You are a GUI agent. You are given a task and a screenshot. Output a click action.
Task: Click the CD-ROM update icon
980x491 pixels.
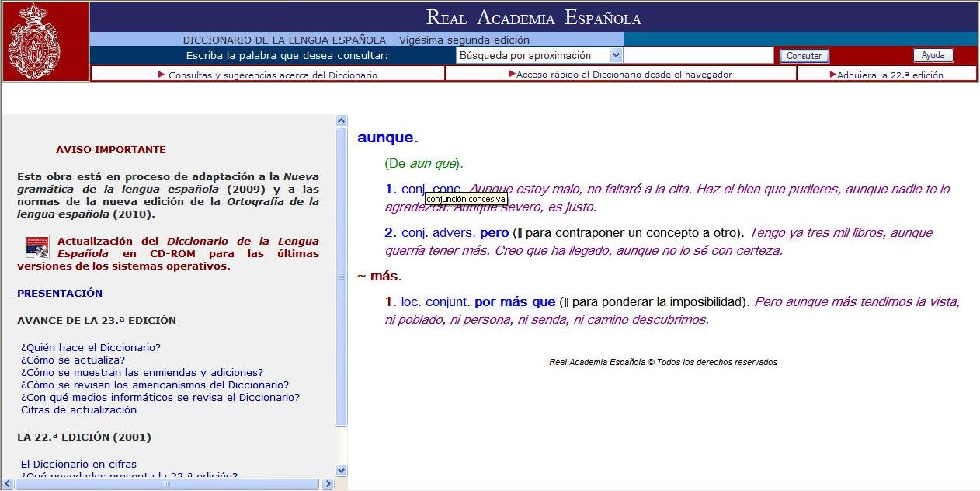(36, 247)
